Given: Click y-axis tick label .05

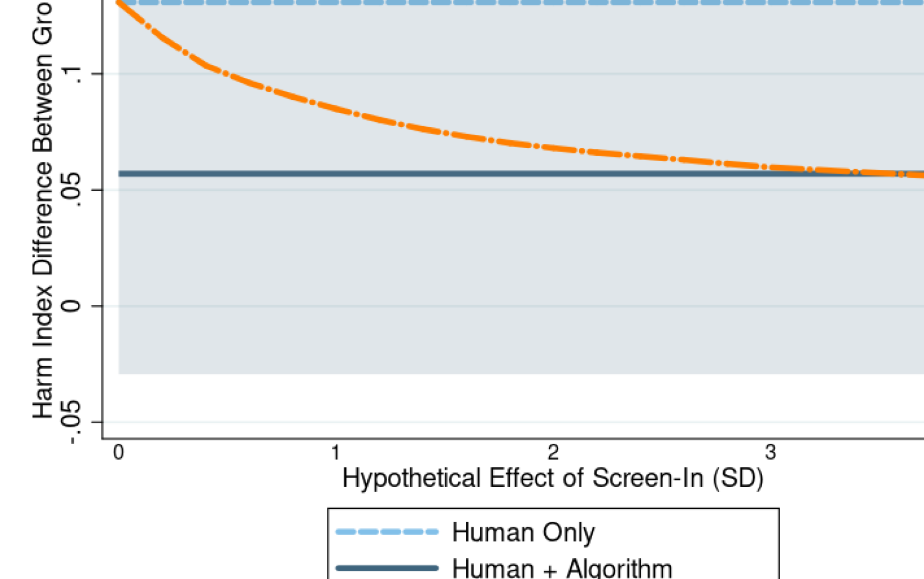Looking at the screenshot, I should [x=71, y=190].
